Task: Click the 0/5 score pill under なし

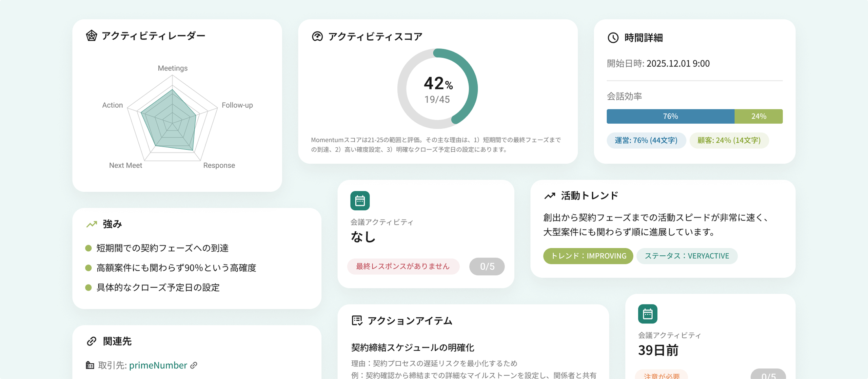Action: tap(487, 267)
